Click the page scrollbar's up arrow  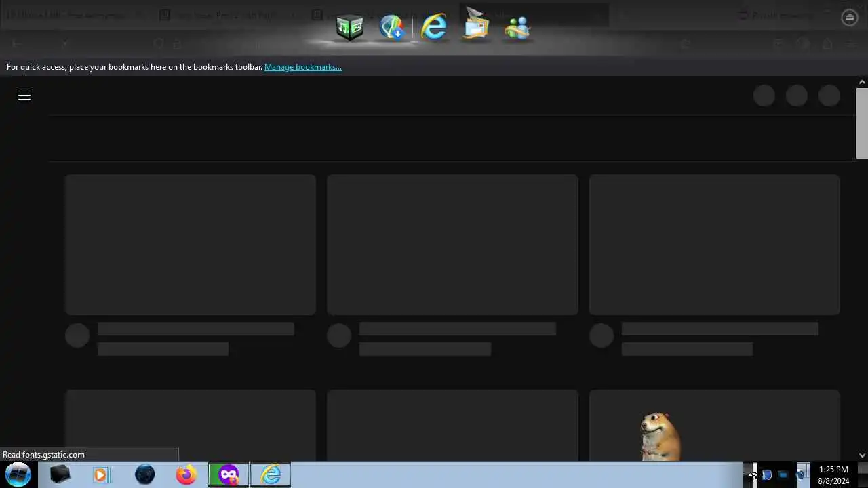[x=862, y=82]
